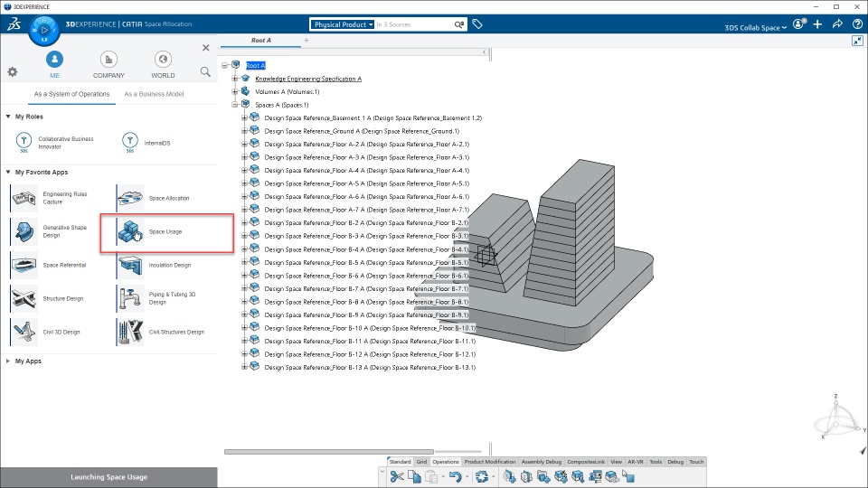Click the Copy icon in toolbar

click(414, 476)
